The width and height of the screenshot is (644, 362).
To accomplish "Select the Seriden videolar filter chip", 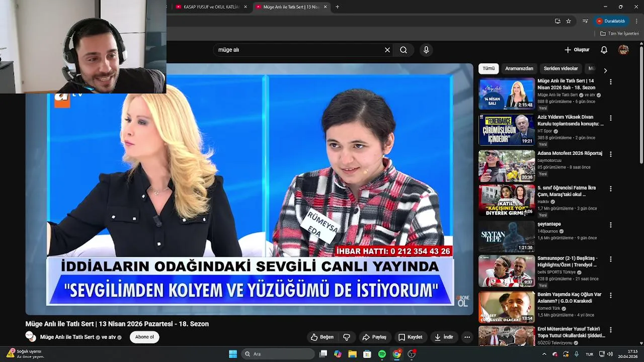I will (x=560, y=68).
